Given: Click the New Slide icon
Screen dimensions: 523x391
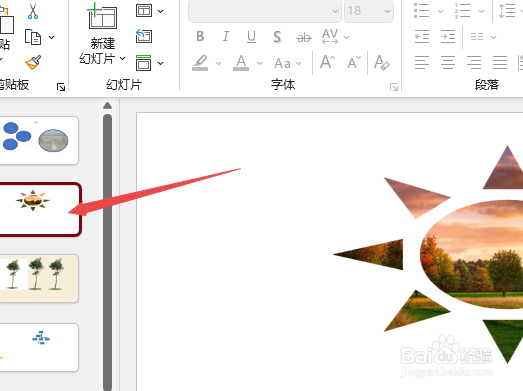Looking at the screenshot, I should 102,16.
